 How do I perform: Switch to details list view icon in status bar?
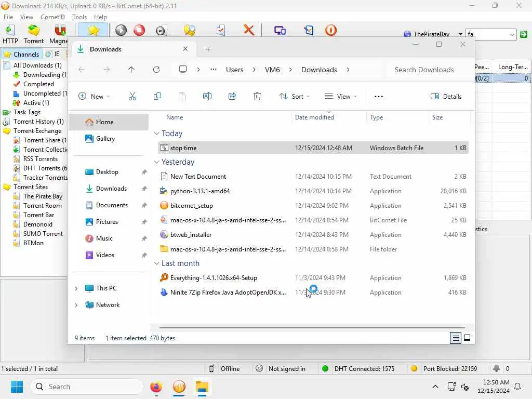pos(456,338)
